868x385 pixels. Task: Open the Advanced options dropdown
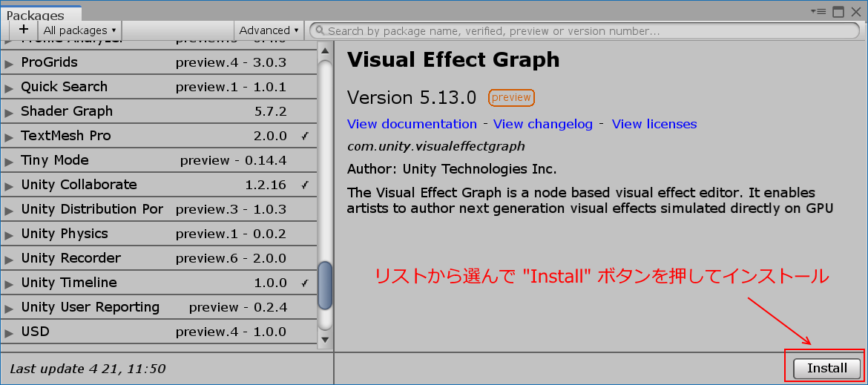[x=269, y=30]
